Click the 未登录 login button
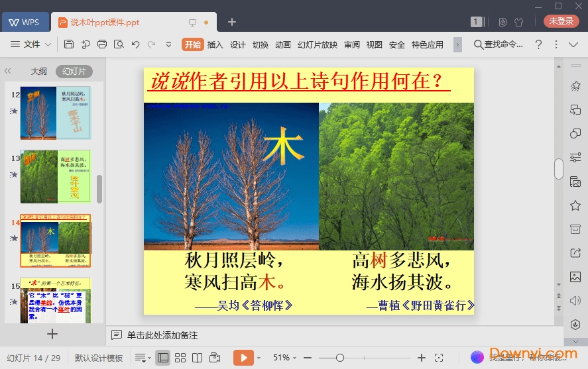The height and width of the screenshot is (369, 588). (x=561, y=21)
